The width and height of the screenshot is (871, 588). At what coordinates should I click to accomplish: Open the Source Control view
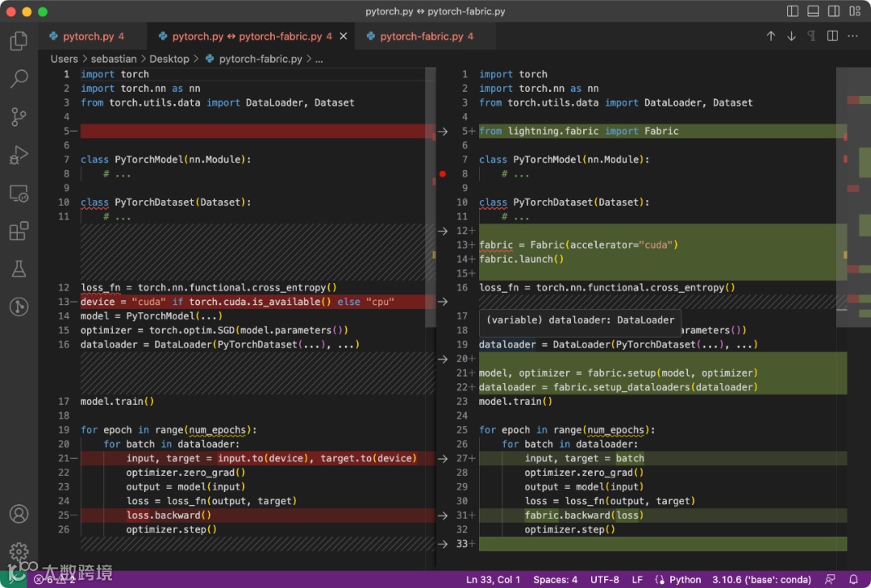[19, 116]
